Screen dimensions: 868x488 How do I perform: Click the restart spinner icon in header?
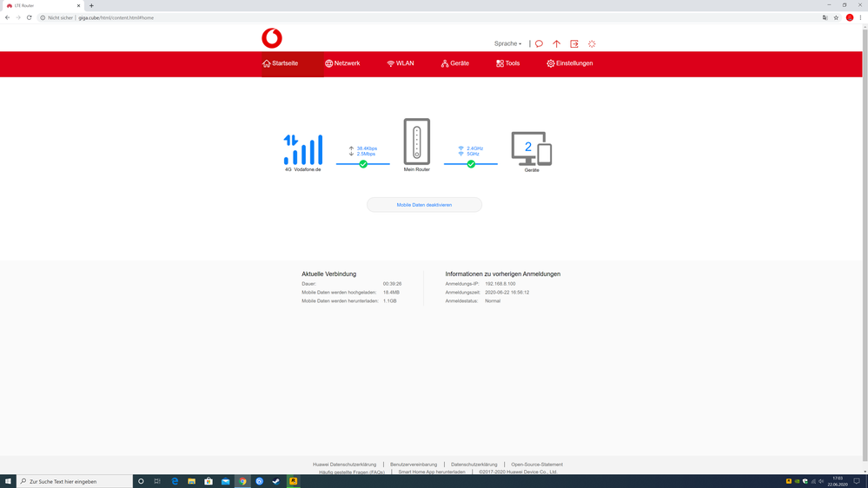tap(592, 43)
